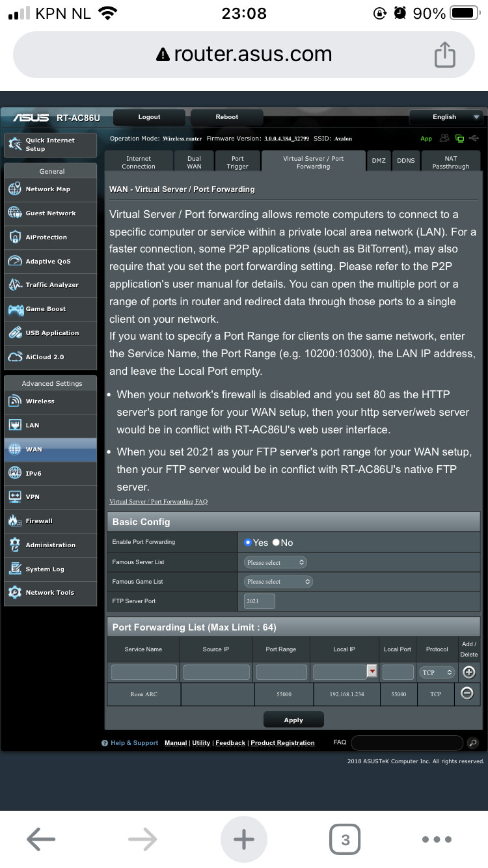Tap the browser share icon
This screenshot has height=868, width=488.
445,54
